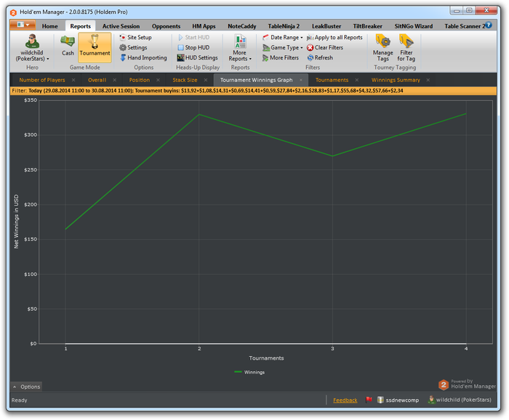This screenshot has height=420, width=509.
Task: Click the $350 axis label
Action: click(31, 100)
